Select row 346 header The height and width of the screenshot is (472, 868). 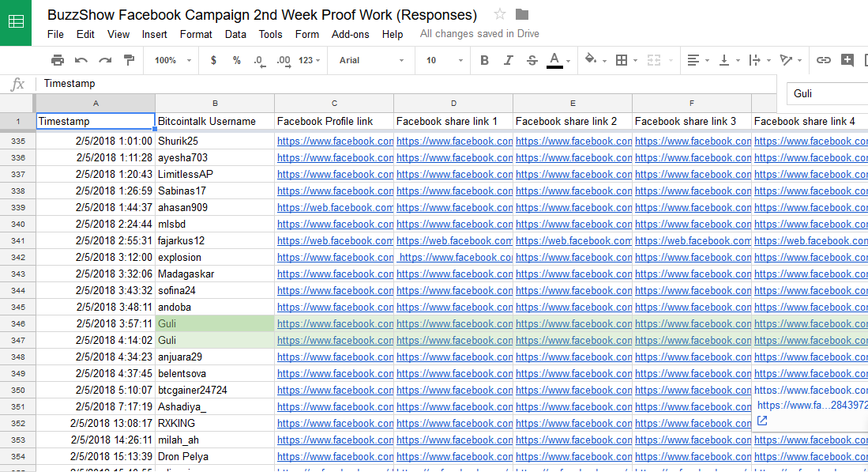17,324
